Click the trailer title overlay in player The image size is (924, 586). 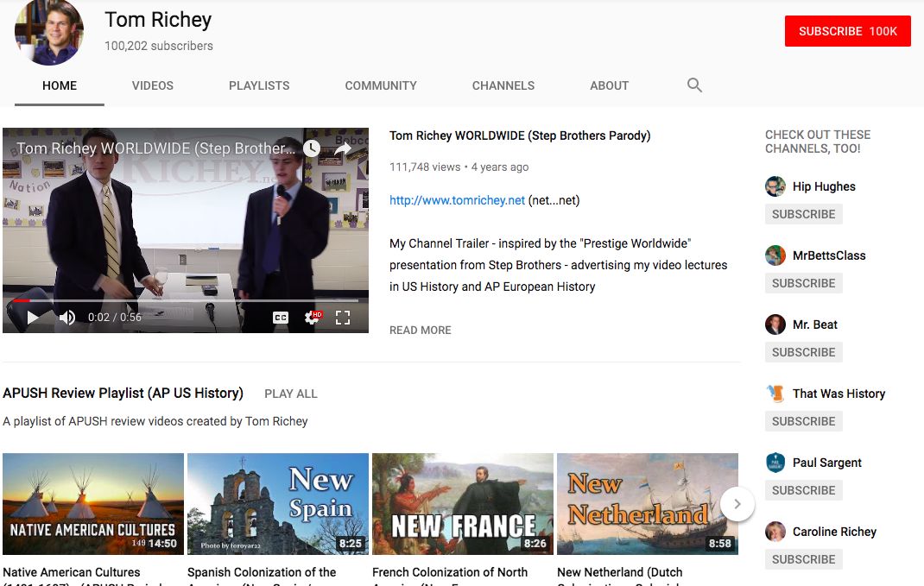[155, 148]
